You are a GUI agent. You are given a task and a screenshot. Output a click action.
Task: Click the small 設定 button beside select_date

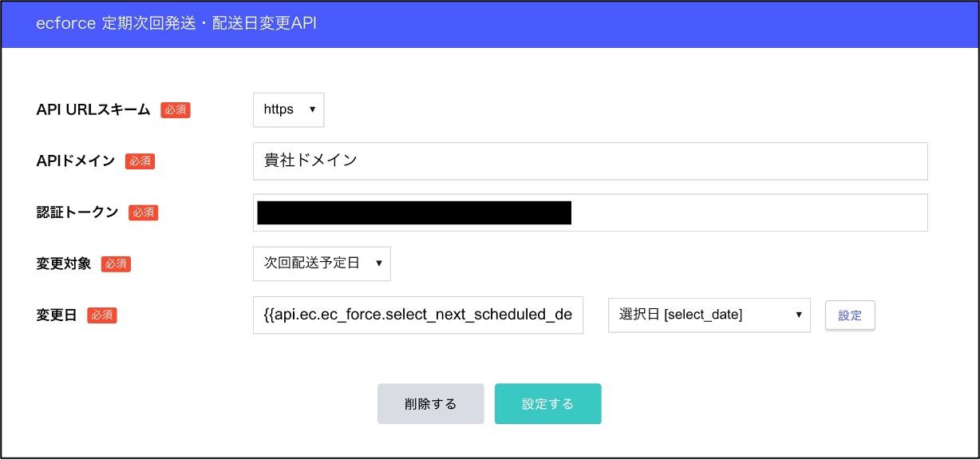click(850, 315)
